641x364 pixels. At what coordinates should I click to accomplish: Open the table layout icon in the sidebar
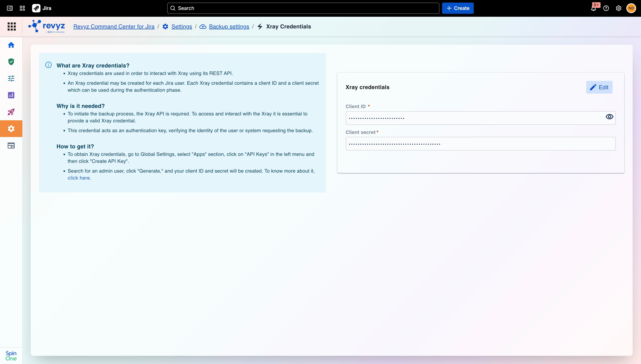(11, 146)
